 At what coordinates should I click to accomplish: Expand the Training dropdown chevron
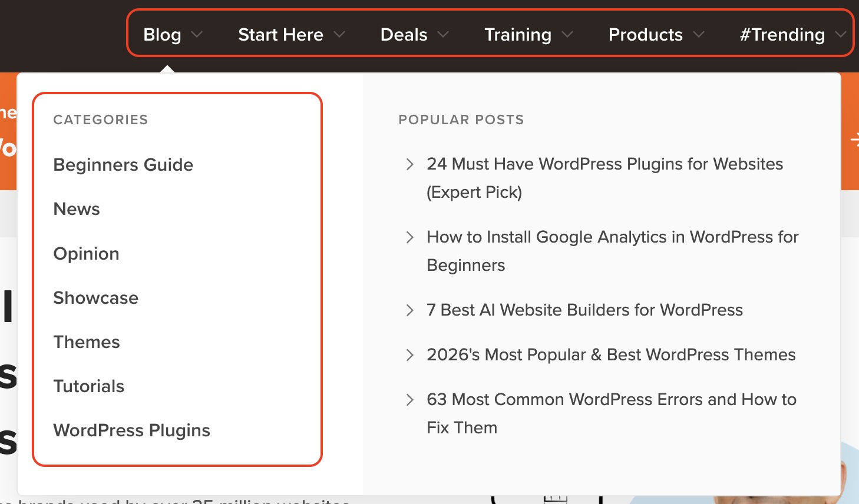[567, 35]
